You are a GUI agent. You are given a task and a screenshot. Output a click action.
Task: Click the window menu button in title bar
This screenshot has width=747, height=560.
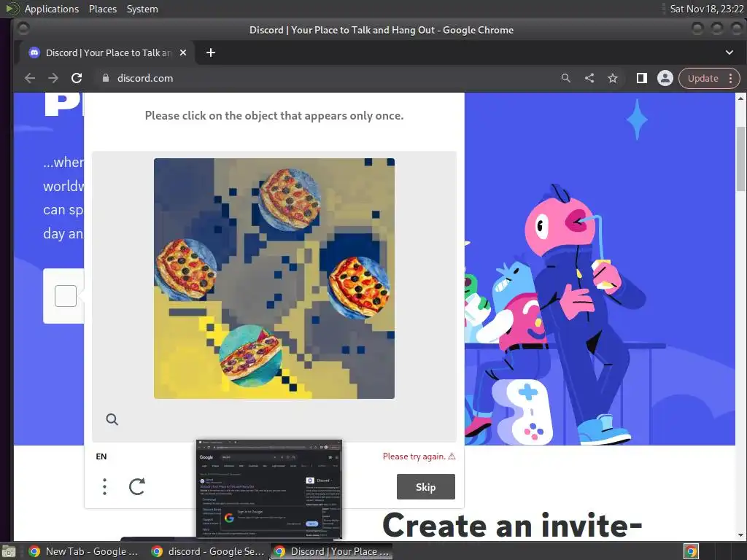pos(23,29)
